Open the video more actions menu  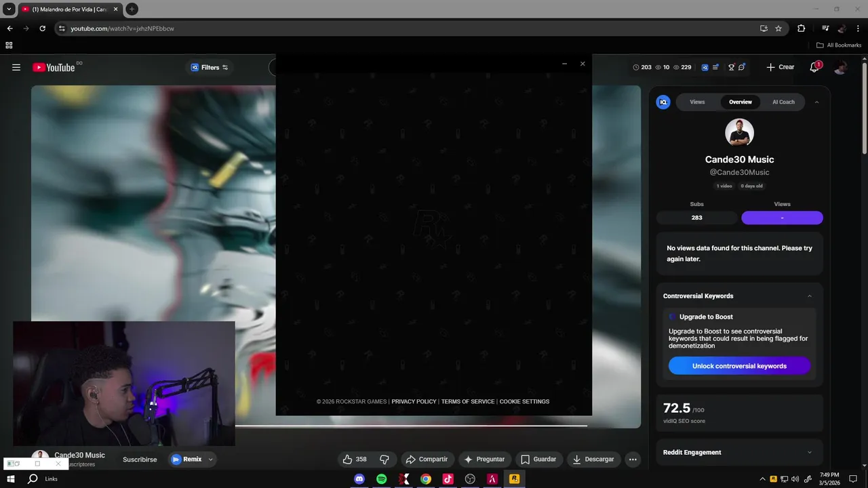point(633,460)
